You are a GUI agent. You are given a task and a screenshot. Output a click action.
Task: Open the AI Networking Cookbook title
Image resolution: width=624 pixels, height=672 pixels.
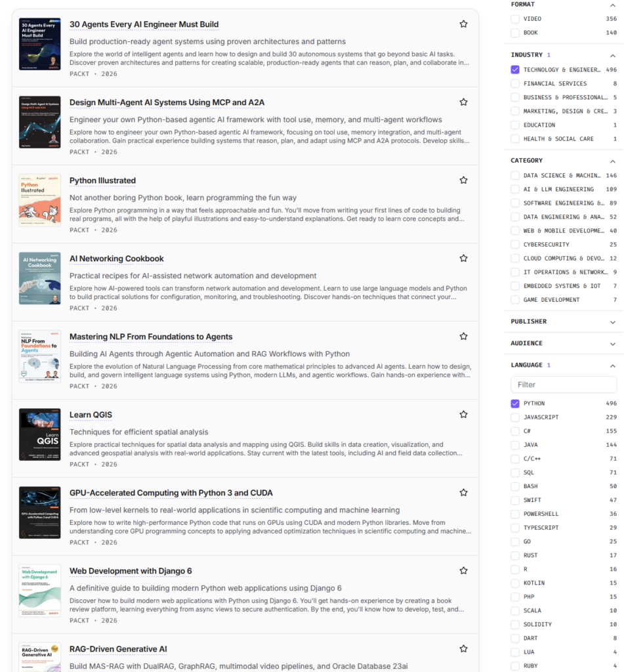[x=117, y=259]
